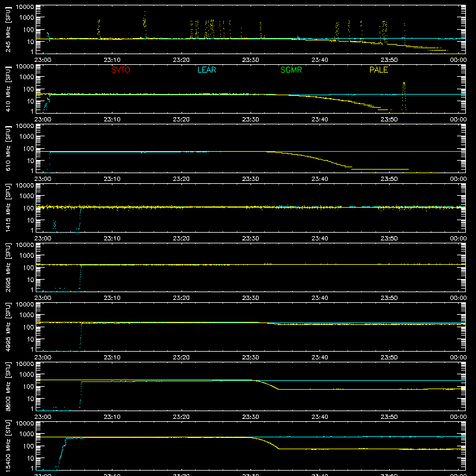Select the 2695 MHz [SFU] axis title
The image size is (476, 476).
tap(8, 267)
